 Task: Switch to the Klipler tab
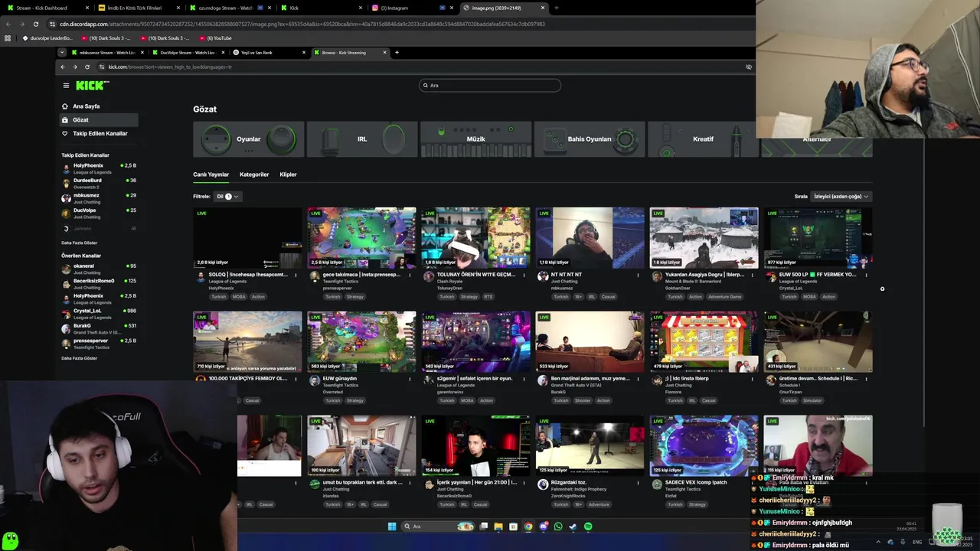288,174
